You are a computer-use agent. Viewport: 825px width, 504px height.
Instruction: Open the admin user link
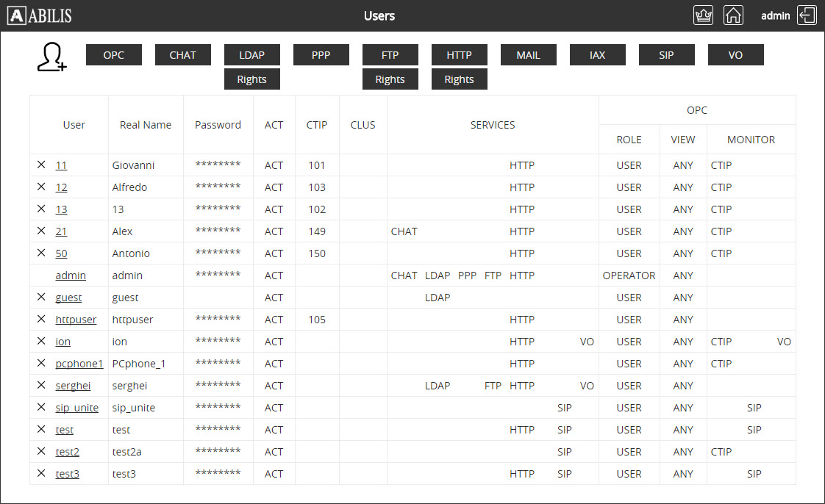click(x=71, y=276)
